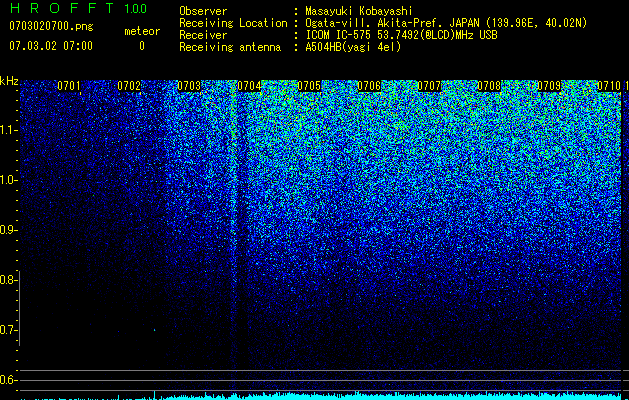
Task: Click the 0.7 kHz axis tick label
Action: coord(8,330)
